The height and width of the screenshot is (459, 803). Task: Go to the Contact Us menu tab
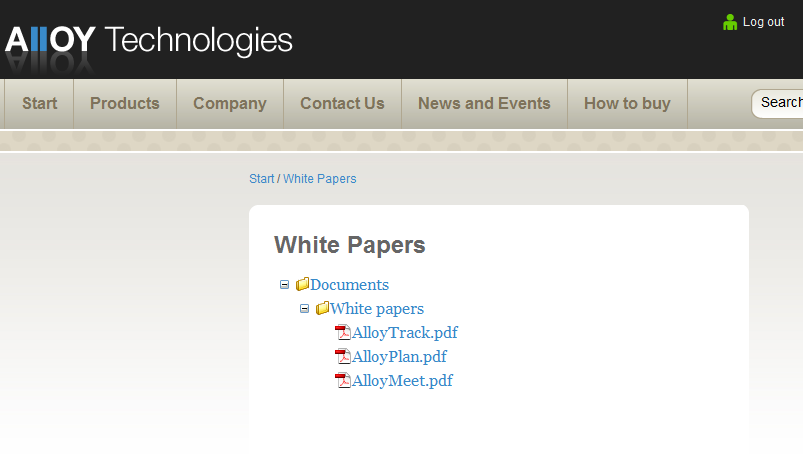[342, 103]
